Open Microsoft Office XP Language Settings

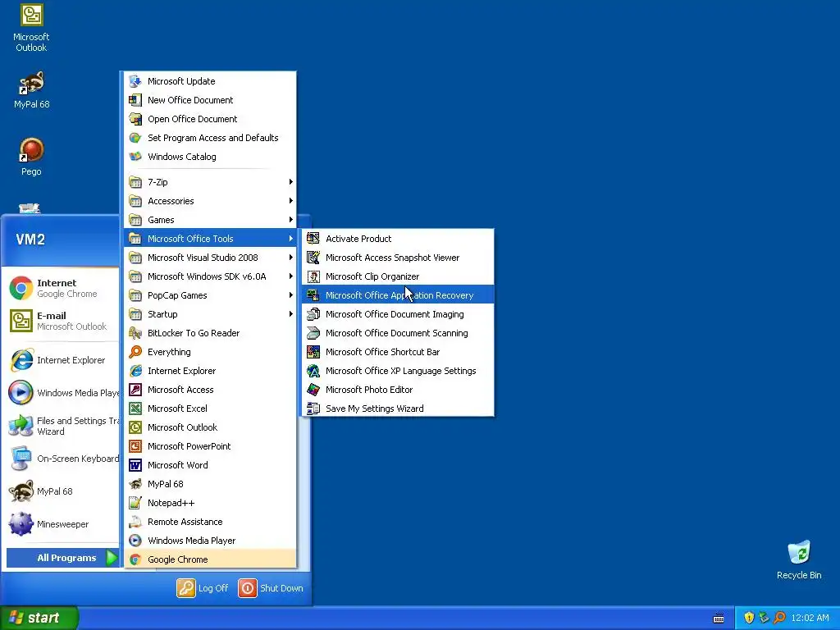click(x=398, y=371)
